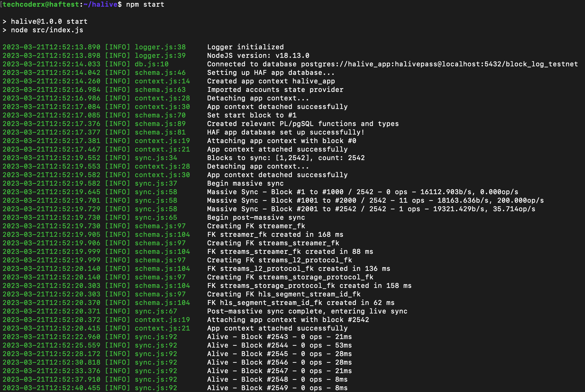Click 'Alive - Block #2544 - 0 ops - 53ms'

280,345
